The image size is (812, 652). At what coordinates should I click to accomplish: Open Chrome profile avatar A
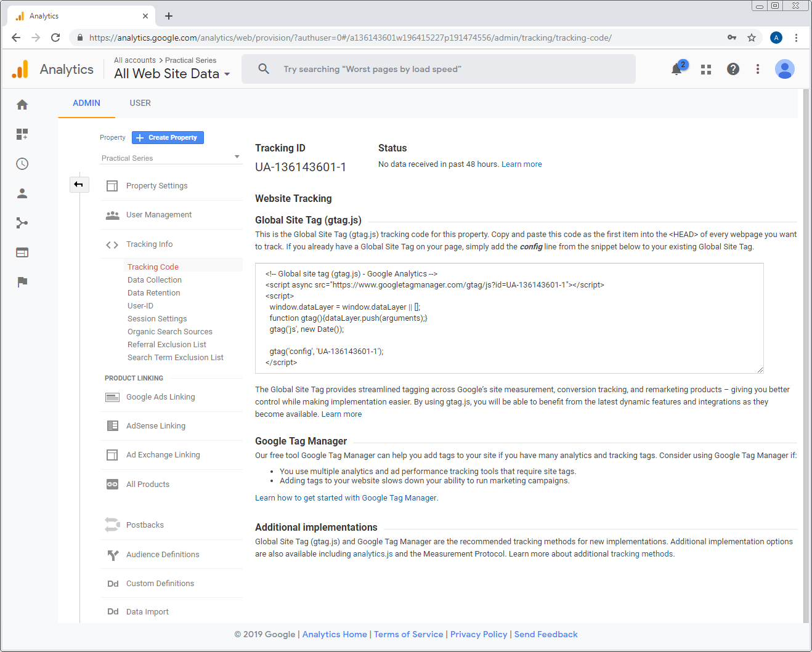click(x=776, y=38)
